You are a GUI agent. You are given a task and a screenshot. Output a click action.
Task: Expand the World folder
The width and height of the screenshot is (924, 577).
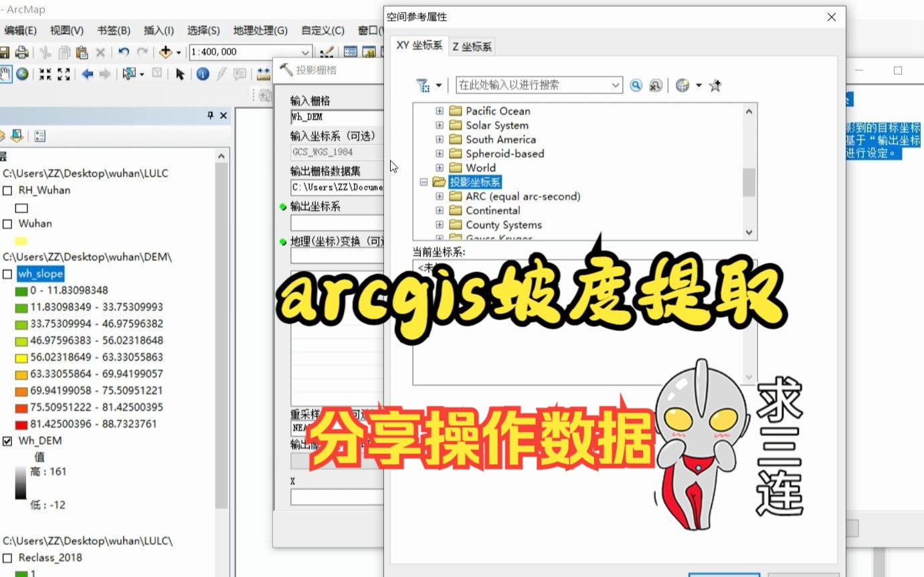pos(440,168)
